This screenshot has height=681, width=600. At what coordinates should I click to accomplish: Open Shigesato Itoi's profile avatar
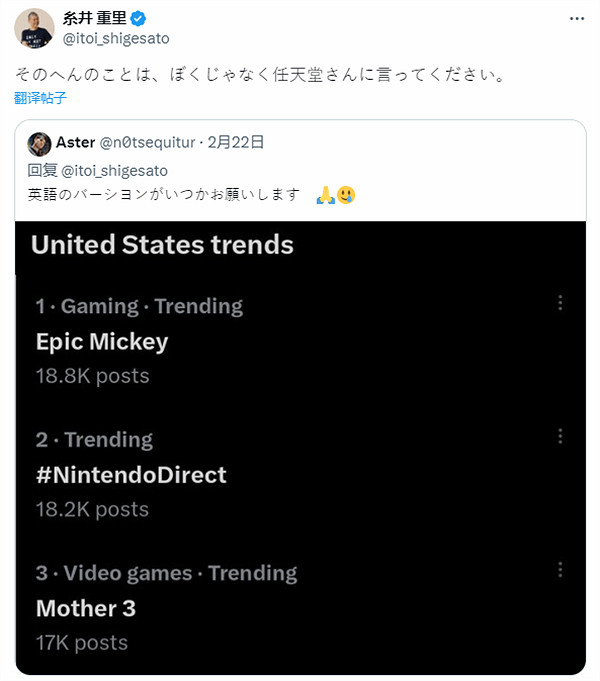pos(34,27)
